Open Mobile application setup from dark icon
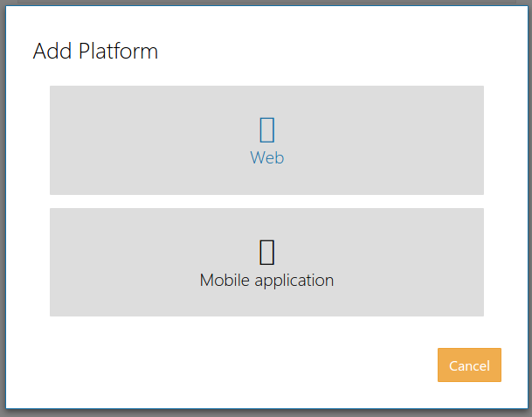This screenshot has height=417, width=532. tap(267, 252)
